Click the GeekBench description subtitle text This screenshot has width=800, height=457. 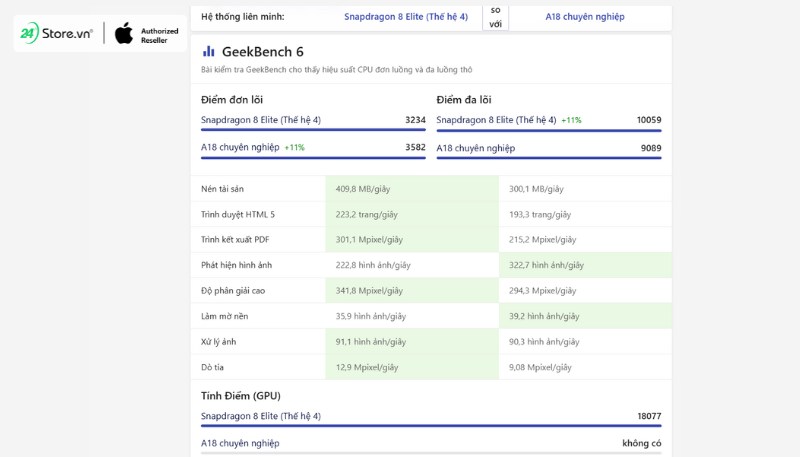336,69
